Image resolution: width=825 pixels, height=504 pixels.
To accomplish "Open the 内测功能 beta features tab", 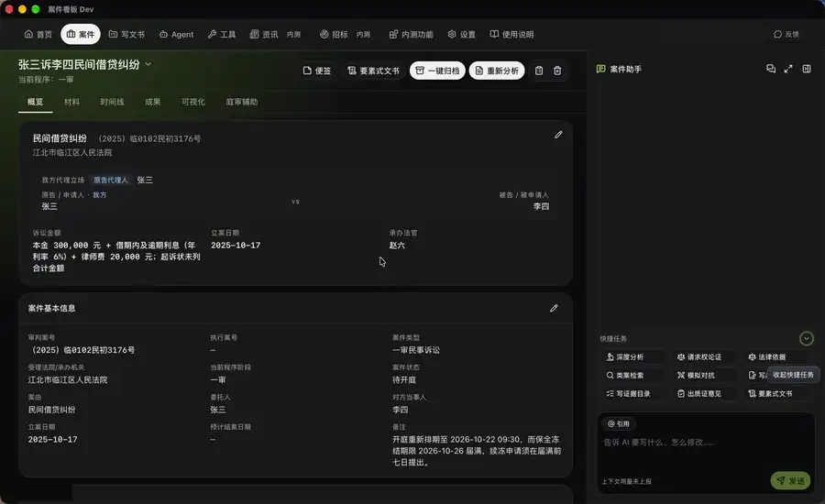I will (x=411, y=34).
